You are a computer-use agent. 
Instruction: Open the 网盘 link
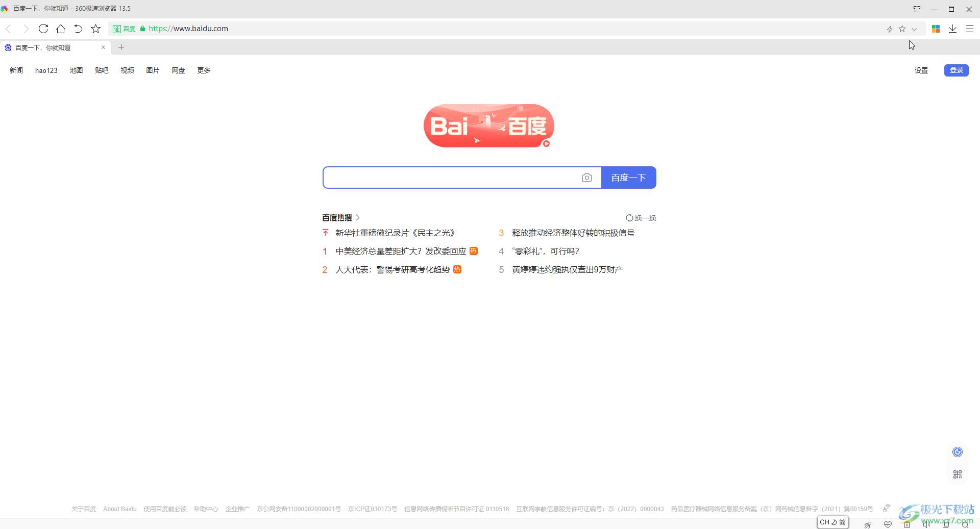coord(178,70)
